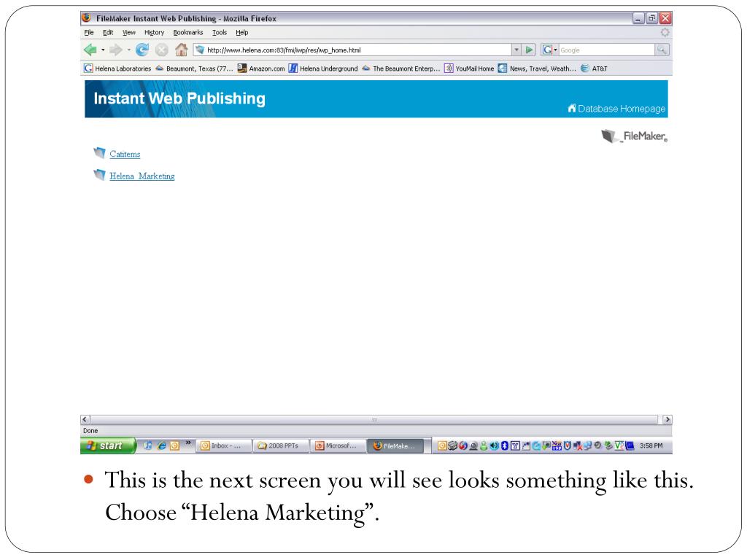Open the Bookmarks menu
Screen dimensions: 747x560
[x=188, y=32]
